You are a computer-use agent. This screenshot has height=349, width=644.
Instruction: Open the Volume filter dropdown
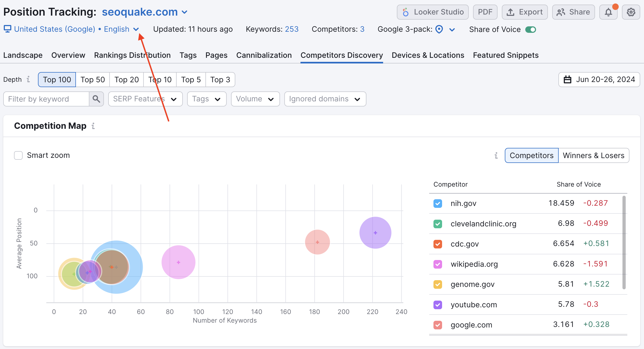(255, 99)
